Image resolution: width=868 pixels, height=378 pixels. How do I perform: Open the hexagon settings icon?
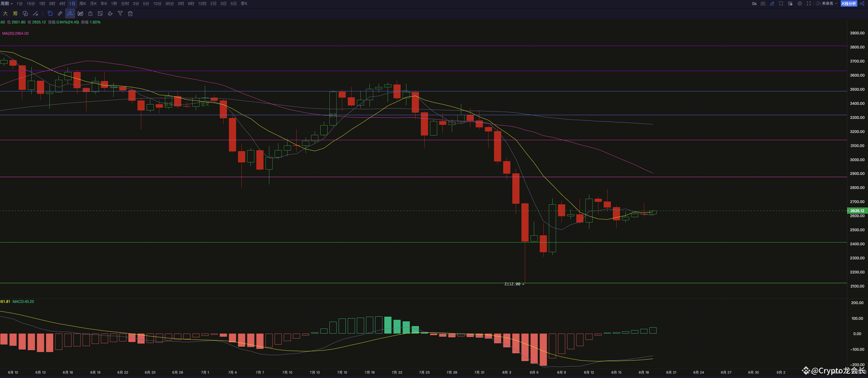click(800, 4)
